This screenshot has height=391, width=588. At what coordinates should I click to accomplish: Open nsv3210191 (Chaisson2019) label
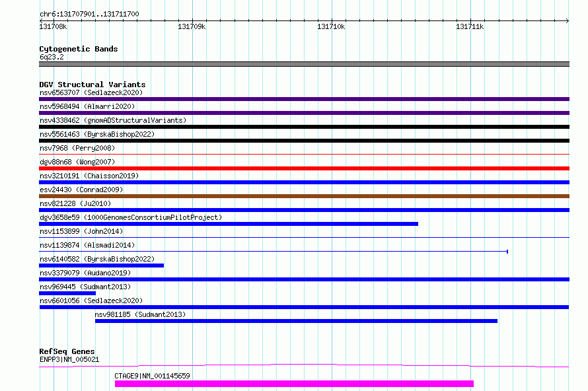[x=89, y=176]
